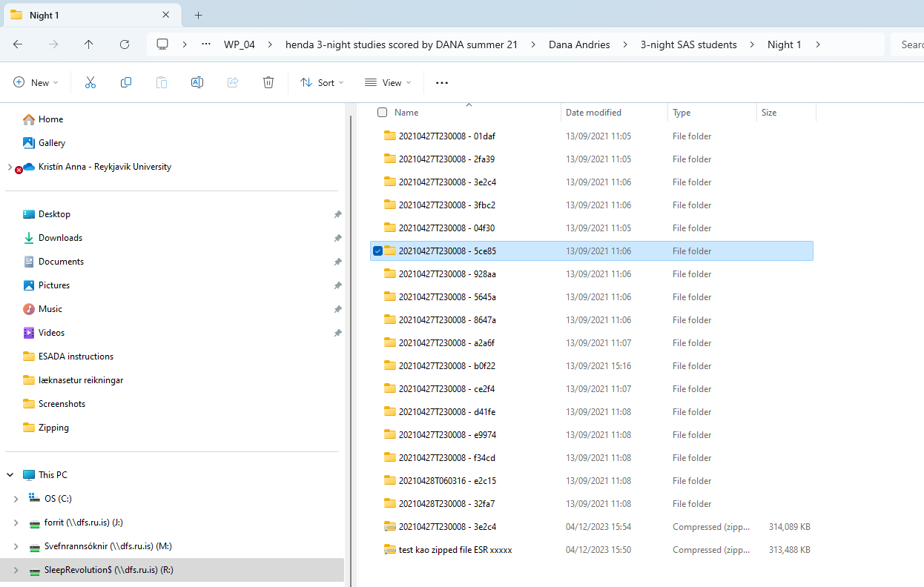
Task: Click the Copy icon in toolbar
Action: [x=126, y=83]
